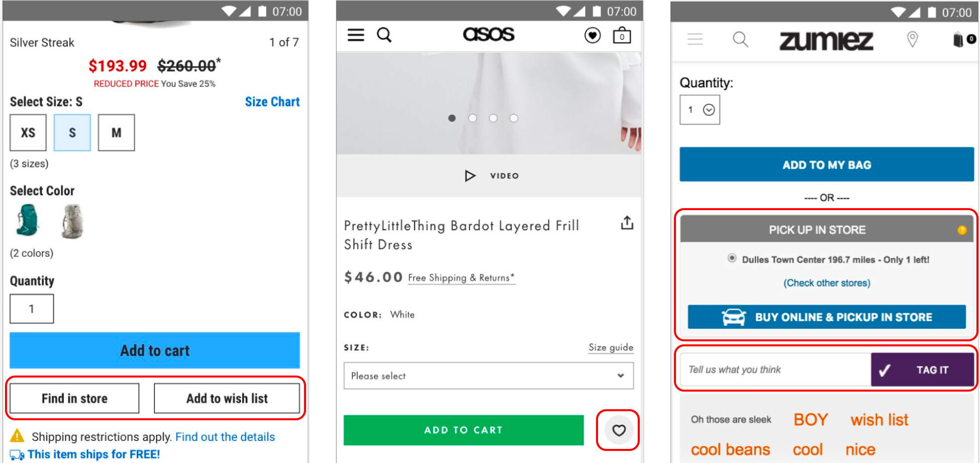The width and height of the screenshot is (980, 463).
Task: Open the ASOS navigation menu
Action: point(356,35)
